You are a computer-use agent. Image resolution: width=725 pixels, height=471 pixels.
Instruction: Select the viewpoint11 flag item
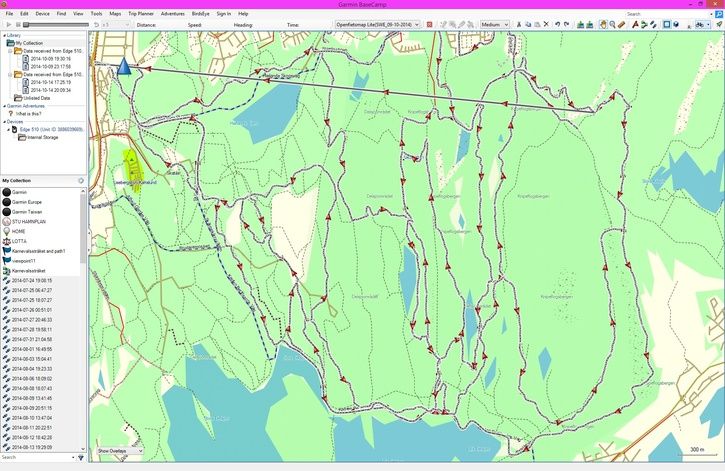click(24, 261)
